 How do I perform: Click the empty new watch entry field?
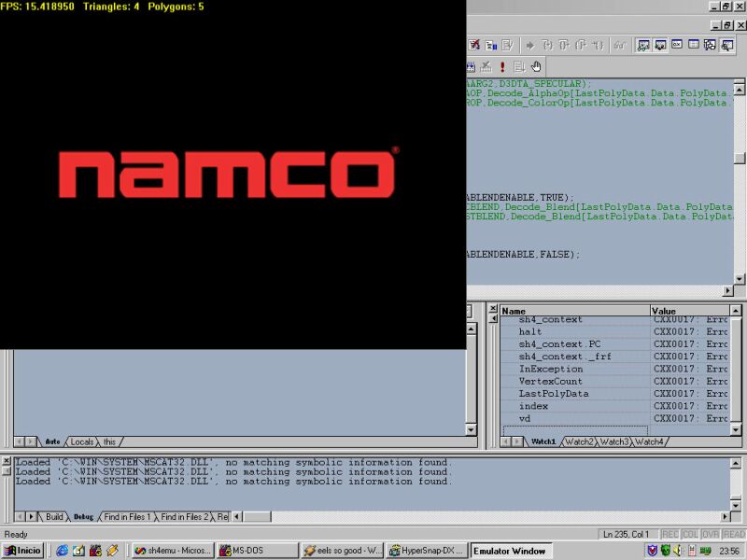click(575, 430)
